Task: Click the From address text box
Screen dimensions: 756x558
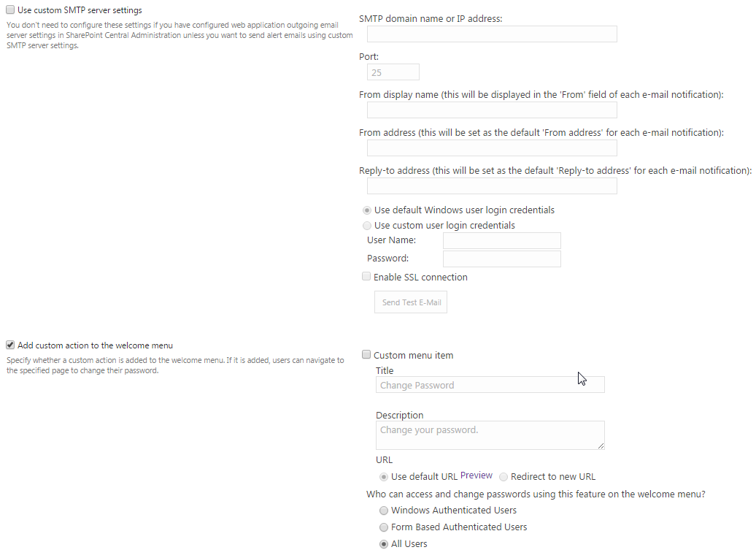Action: point(492,148)
